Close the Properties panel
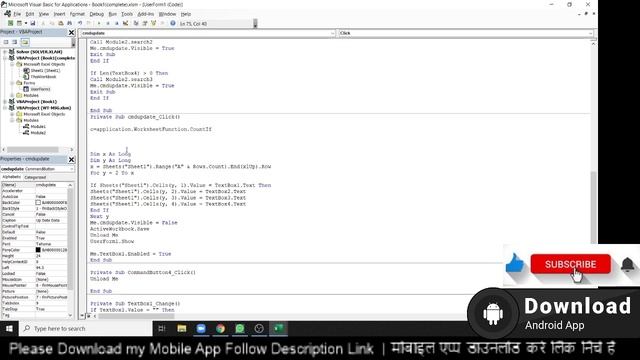Screen dimensions: 640x360 pos(71,159)
